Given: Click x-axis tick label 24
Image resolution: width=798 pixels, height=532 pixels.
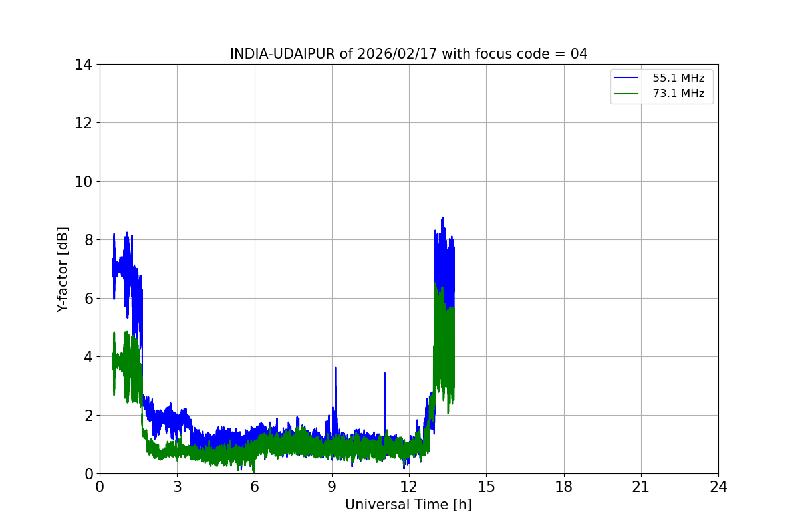Looking at the screenshot, I should pos(718,487).
